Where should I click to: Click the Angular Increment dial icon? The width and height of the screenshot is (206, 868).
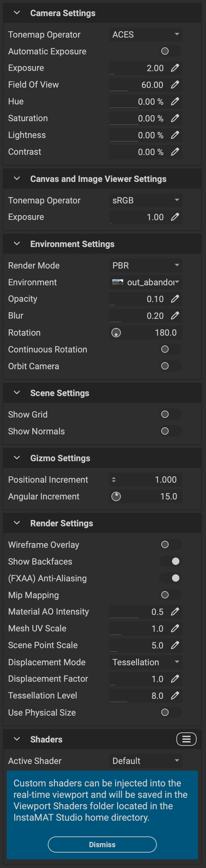[116, 496]
